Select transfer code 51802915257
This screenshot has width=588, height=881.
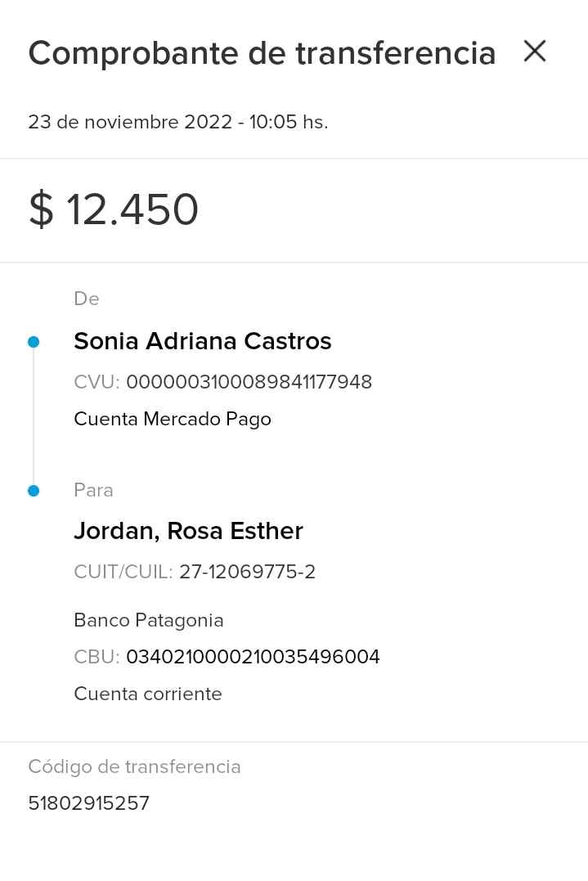click(88, 803)
